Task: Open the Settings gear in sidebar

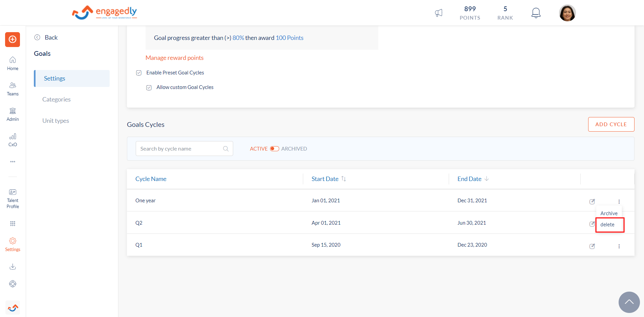Action: click(x=13, y=244)
